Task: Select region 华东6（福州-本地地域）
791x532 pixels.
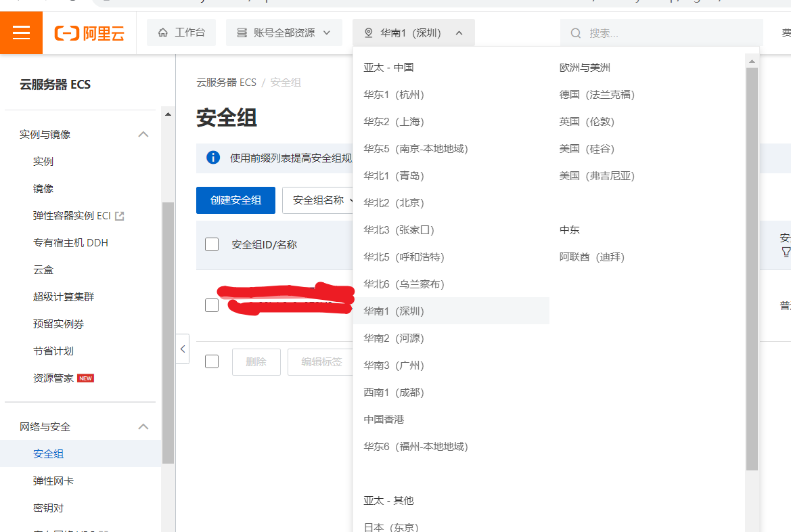Action: tap(416, 446)
